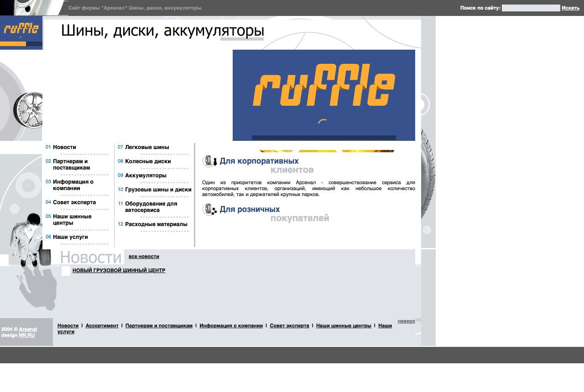The height and width of the screenshot is (392, 584).
Task: Click the small ruffle logo at top left
Action: point(21,32)
